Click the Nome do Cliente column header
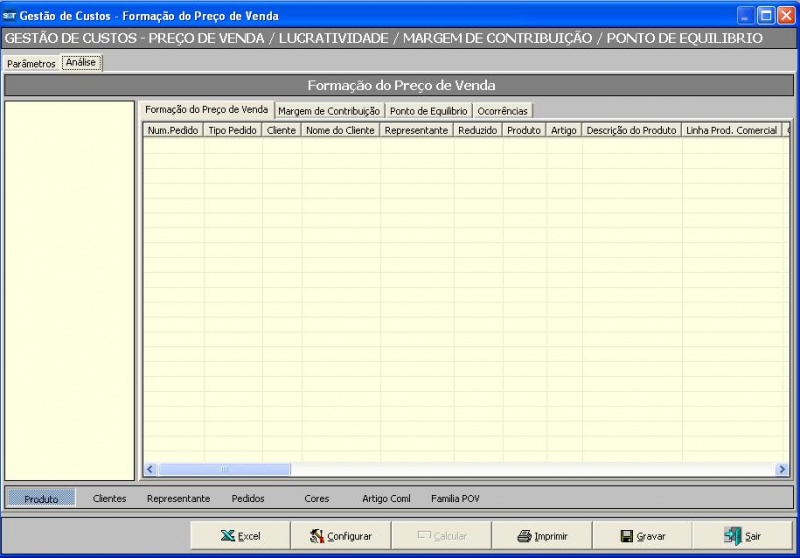The image size is (800, 558). [340, 130]
